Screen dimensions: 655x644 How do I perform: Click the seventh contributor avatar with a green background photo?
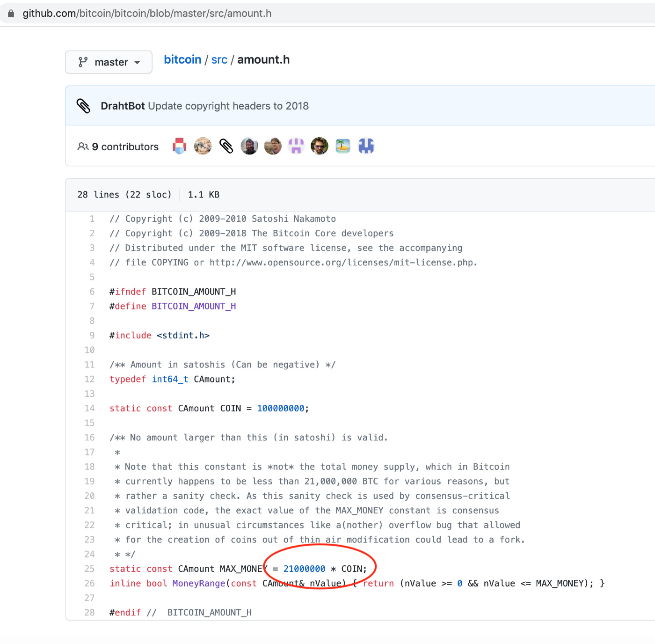click(x=320, y=146)
